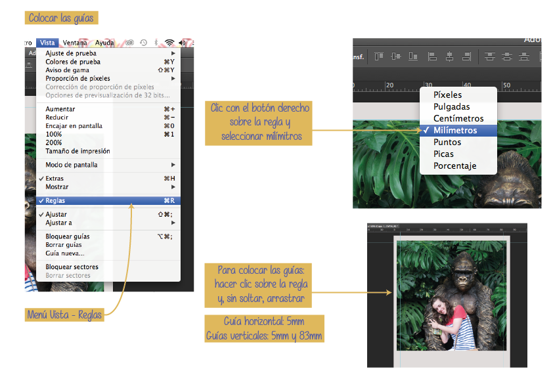Viewport: 553px width, 392px height.
Task: Select Centímetros as ruler unit
Action: click(x=458, y=118)
